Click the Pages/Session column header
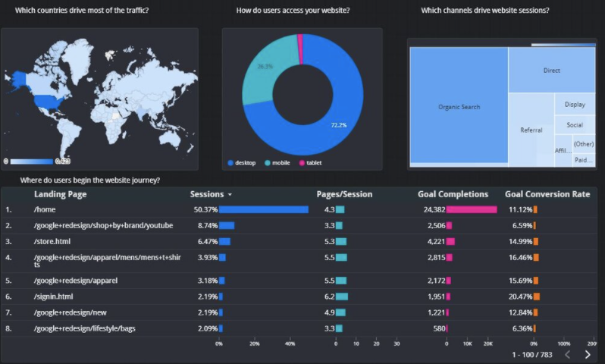The image size is (605, 364). click(x=344, y=194)
